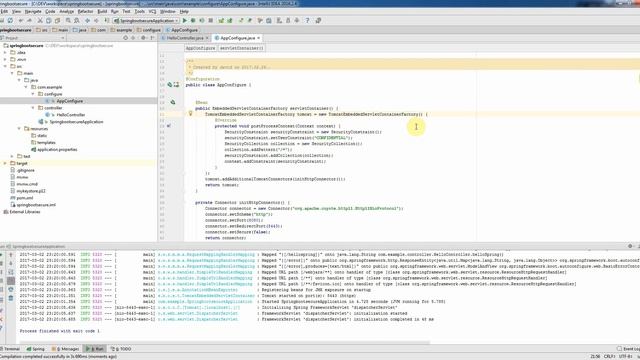Open the Refactor menu

[85, 11]
